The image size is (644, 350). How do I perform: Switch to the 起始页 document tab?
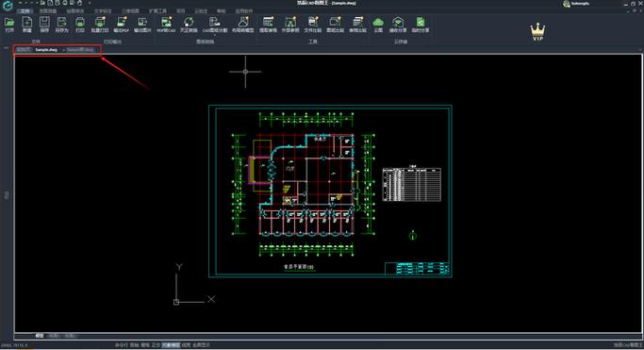24,50
